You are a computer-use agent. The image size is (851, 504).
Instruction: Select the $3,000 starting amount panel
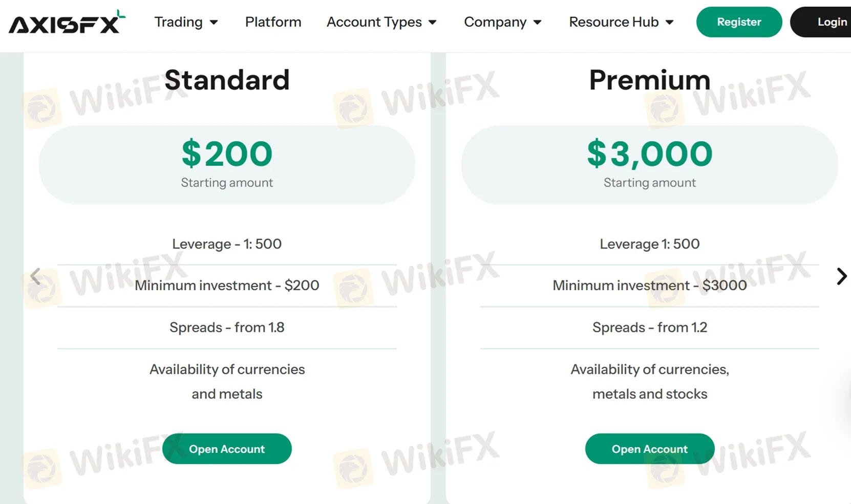pyautogui.click(x=649, y=164)
